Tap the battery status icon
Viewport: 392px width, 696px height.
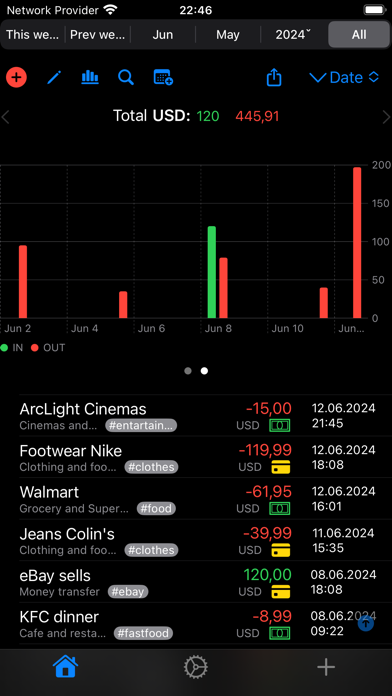pyautogui.click(x=374, y=10)
